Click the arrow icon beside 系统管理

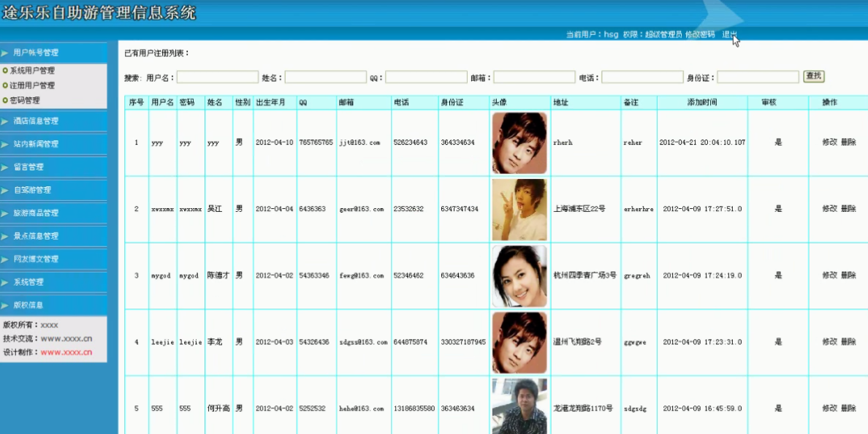tap(5, 282)
